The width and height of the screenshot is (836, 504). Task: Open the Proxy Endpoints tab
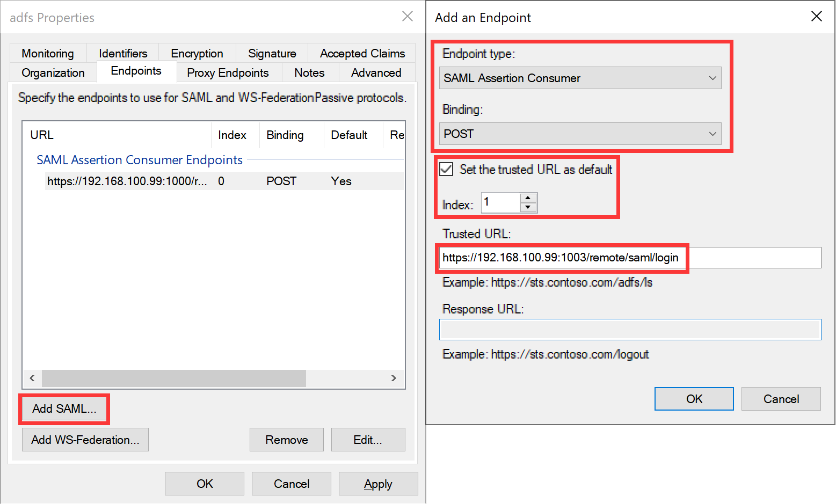click(x=228, y=72)
